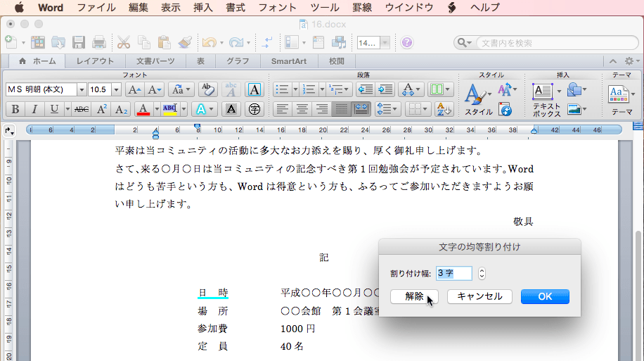Click the help question mark icon
The width and height of the screenshot is (644, 361).
pos(406,42)
